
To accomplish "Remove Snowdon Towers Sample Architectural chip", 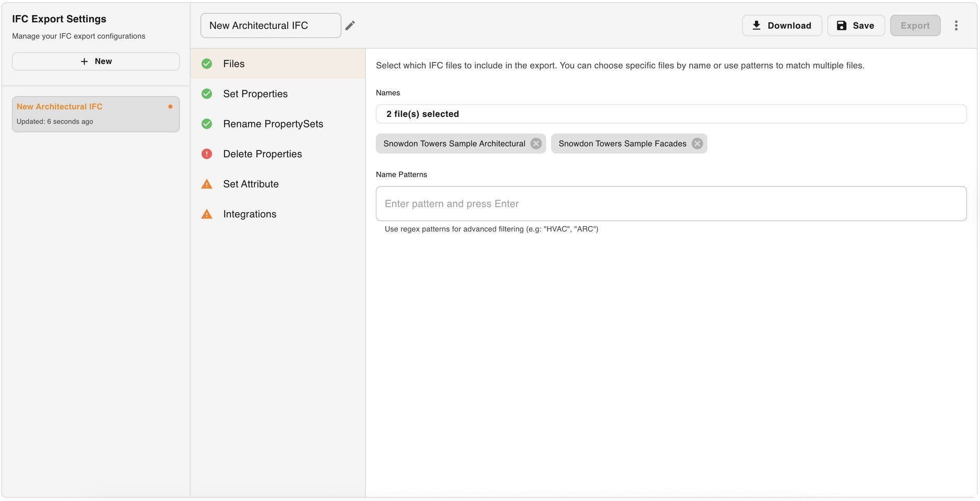I will pyautogui.click(x=536, y=144).
